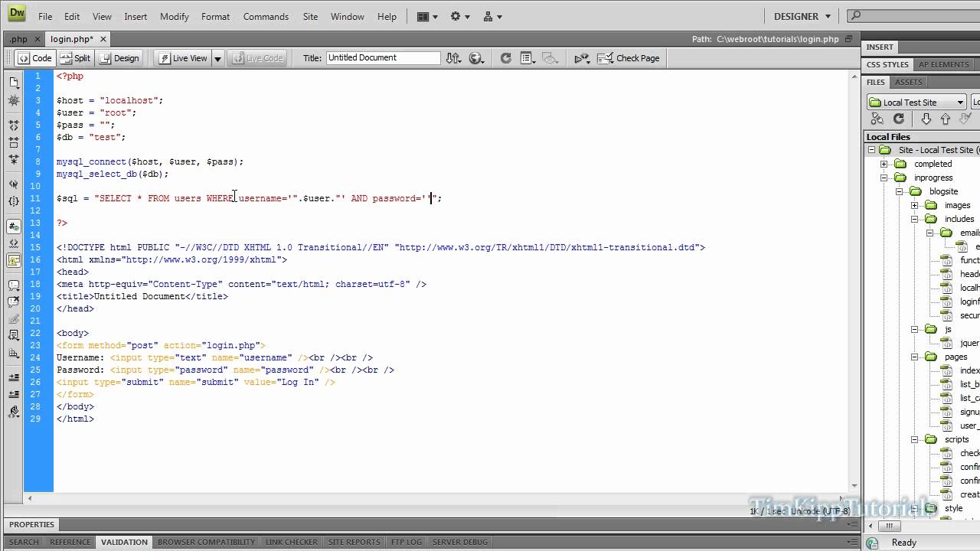The width and height of the screenshot is (980, 551).
Task: Toggle Live View on
Action: coord(183,58)
